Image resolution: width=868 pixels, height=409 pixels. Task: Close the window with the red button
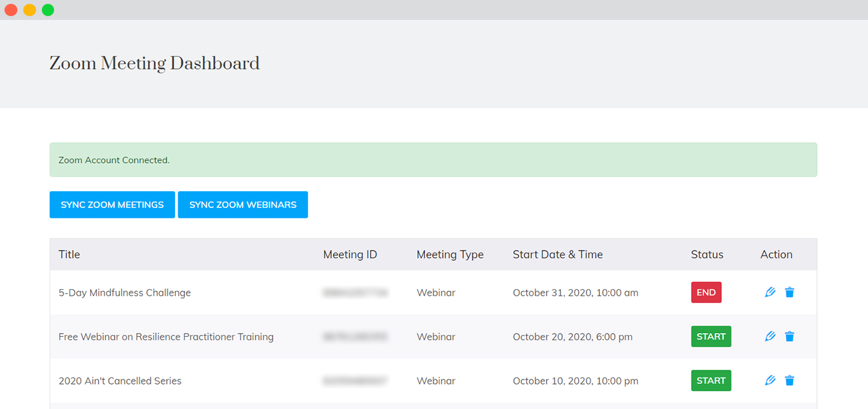(11, 10)
